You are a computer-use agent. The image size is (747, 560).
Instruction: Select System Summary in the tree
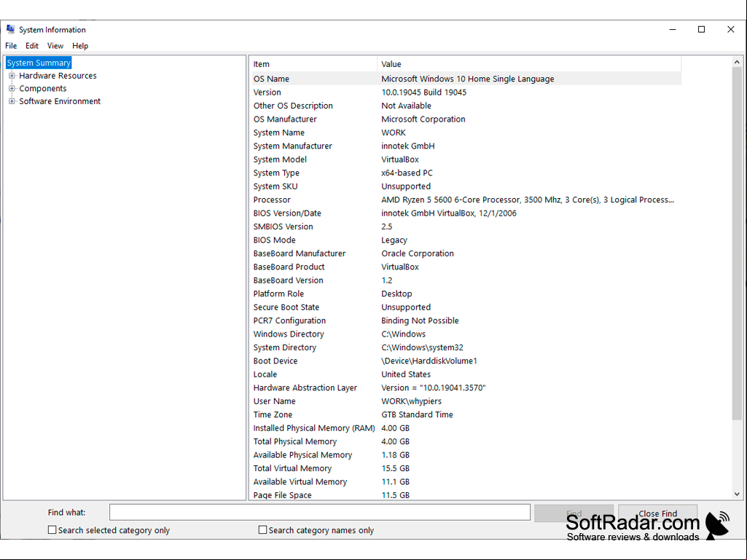39,63
